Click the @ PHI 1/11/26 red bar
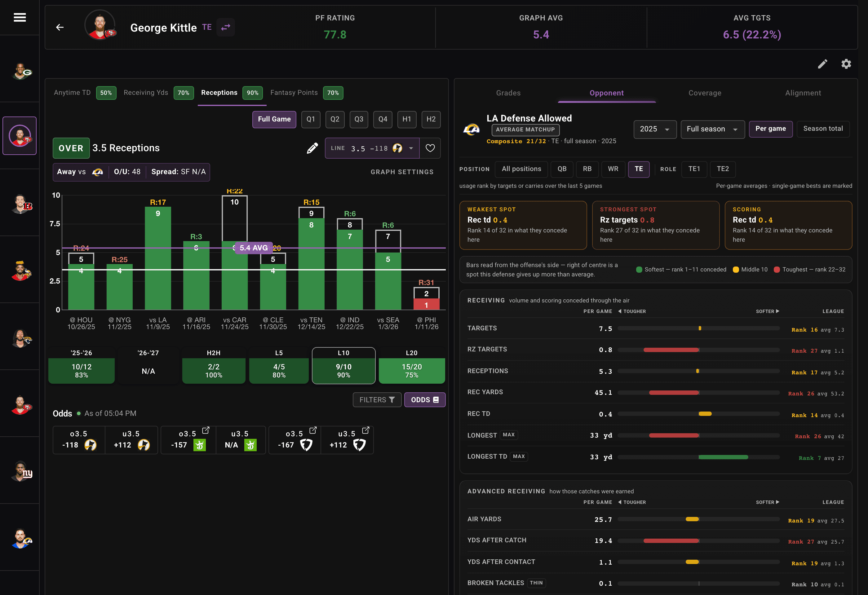The height and width of the screenshot is (595, 868). point(426,304)
